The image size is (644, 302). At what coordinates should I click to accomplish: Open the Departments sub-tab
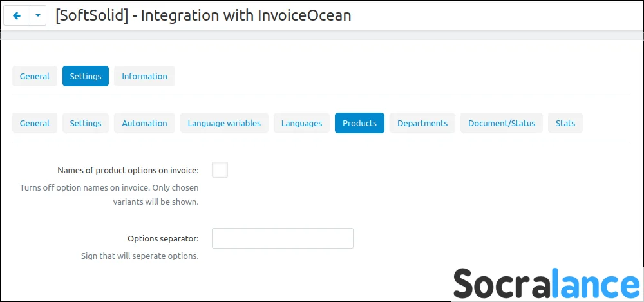pos(422,123)
